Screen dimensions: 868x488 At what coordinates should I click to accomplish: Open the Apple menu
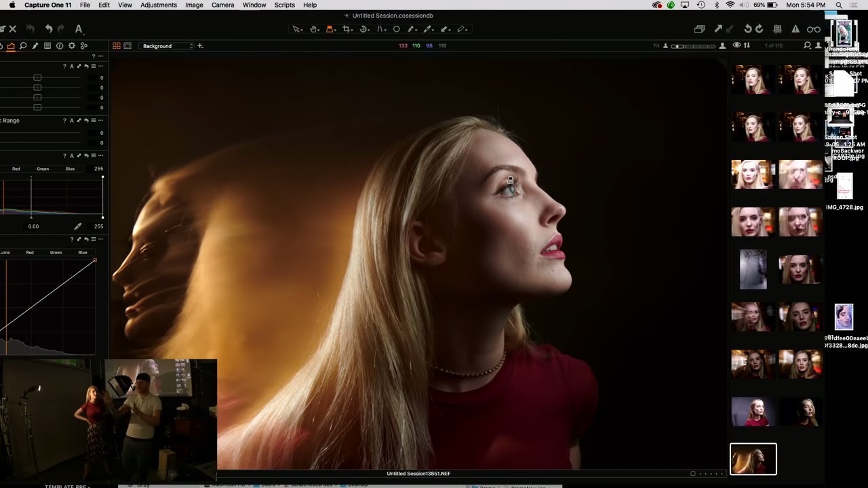pyautogui.click(x=12, y=5)
